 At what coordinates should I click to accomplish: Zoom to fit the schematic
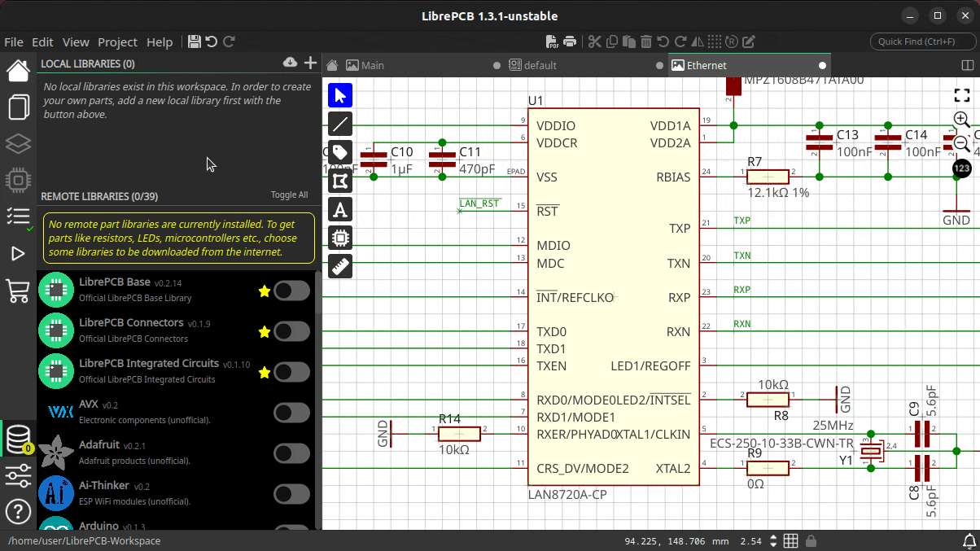(961, 94)
